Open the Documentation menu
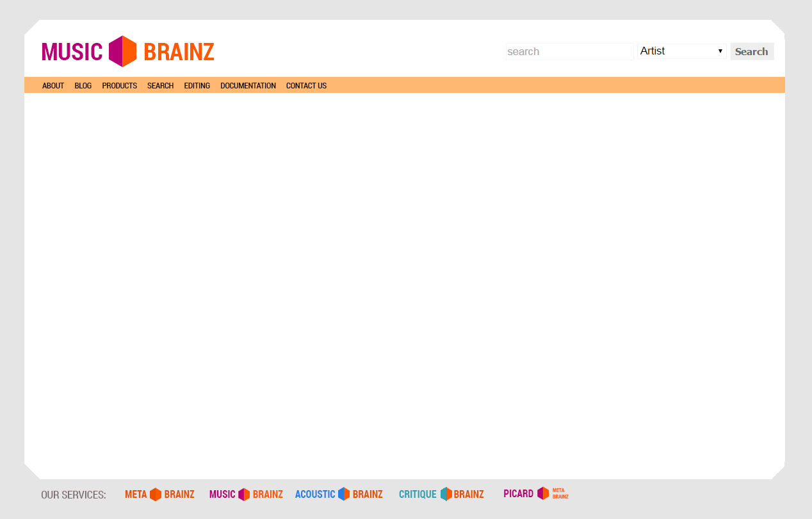This screenshot has height=519, width=812. pos(248,86)
